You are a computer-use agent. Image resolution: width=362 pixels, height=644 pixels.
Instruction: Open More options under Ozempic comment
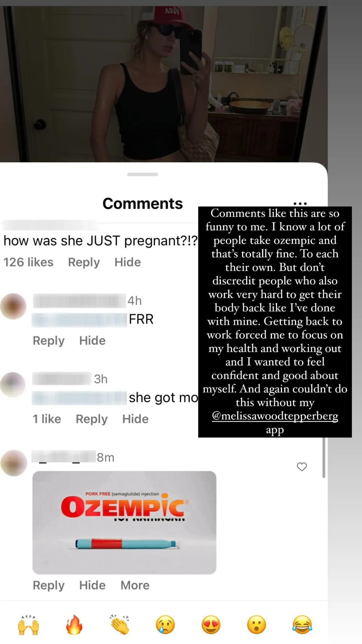pos(135,585)
